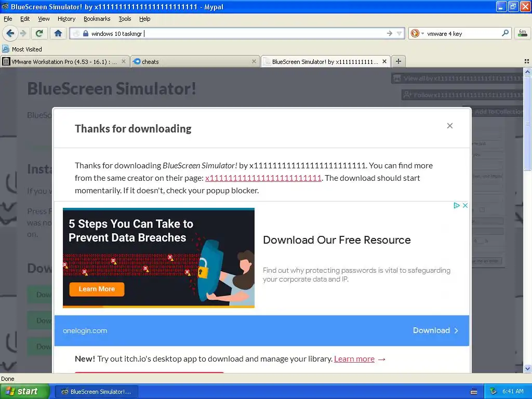The width and height of the screenshot is (532, 399).
Task: Open the Tools menu
Action: coord(125,19)
